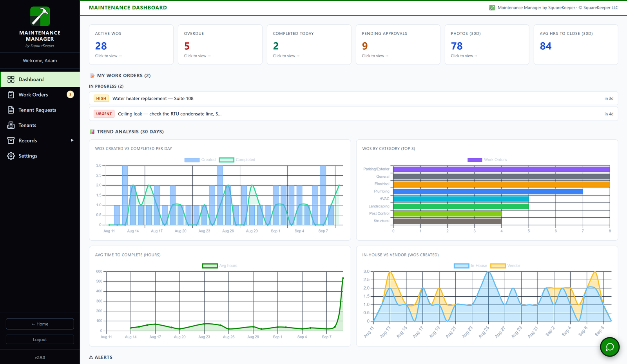Open the Photos (30D) card

(x=487, y=45)
